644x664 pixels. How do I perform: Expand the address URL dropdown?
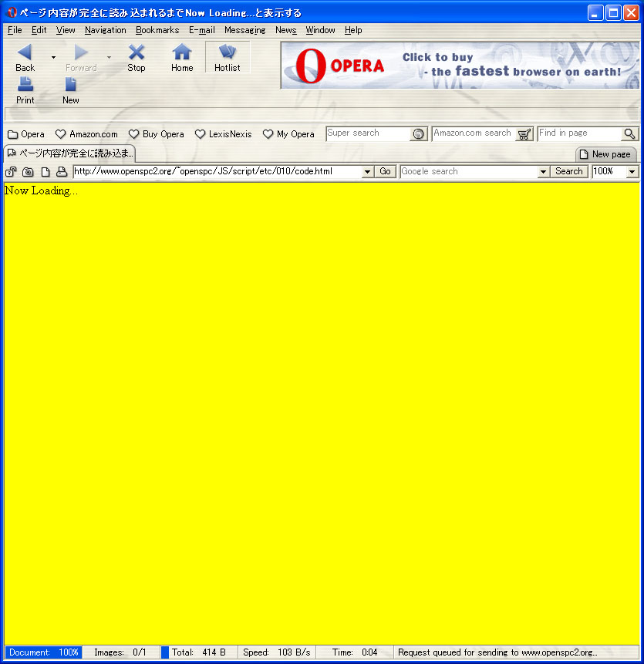[368, 171]
